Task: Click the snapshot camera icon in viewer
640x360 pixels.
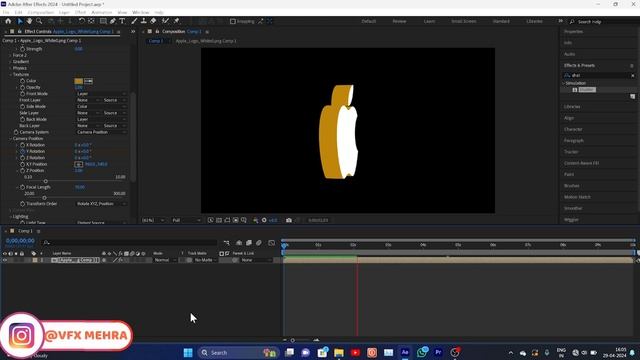Action: 289,220
